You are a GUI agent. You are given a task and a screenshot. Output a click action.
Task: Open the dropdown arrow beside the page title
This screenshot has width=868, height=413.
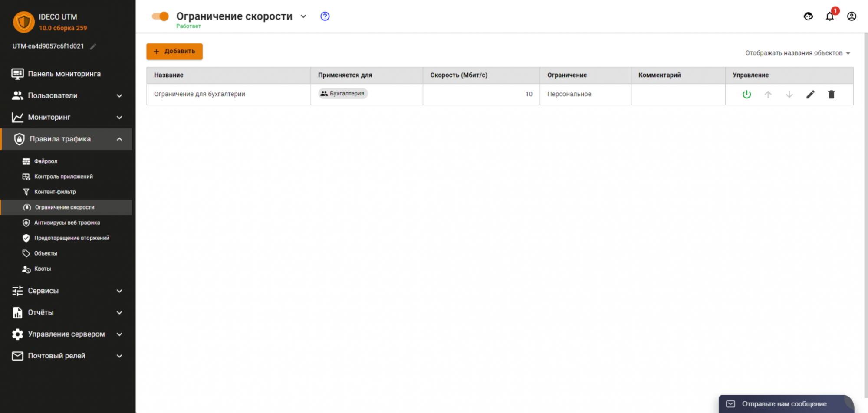pyautogui.click(x=303, y=16)
